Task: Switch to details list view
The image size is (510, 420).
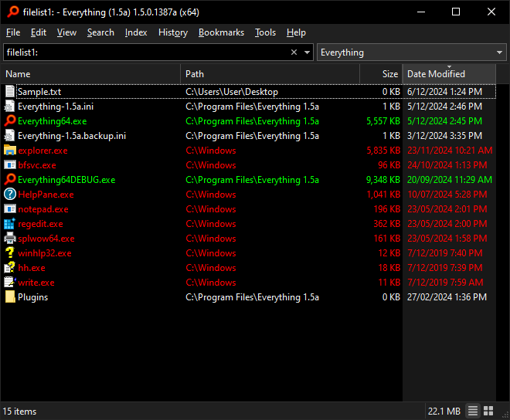Action: tap(474, 411)
